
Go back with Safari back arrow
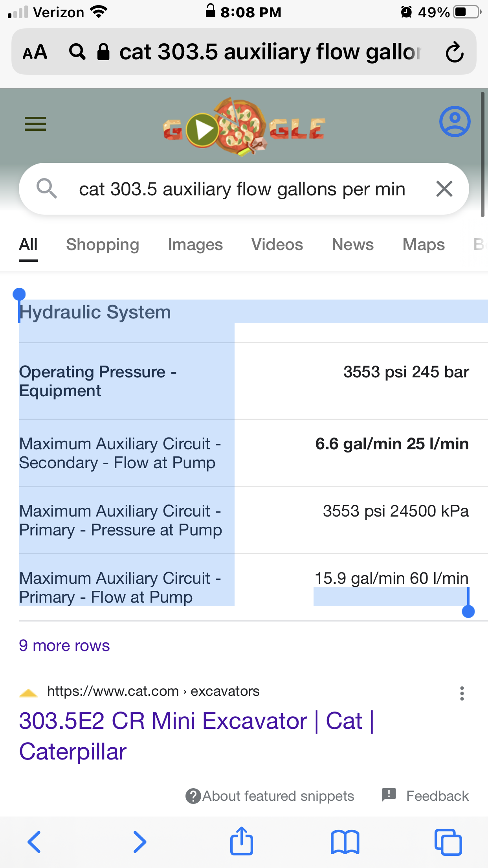tap(35, 842)
